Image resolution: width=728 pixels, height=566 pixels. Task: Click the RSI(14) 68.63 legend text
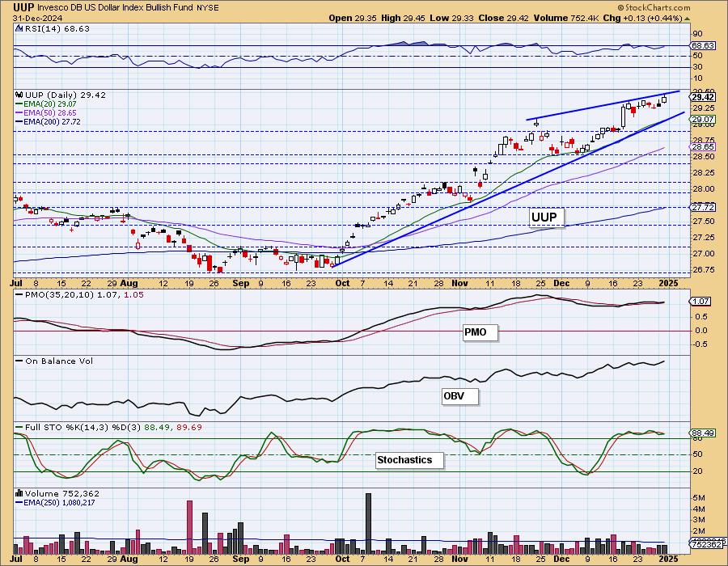[x=57, y=28]
